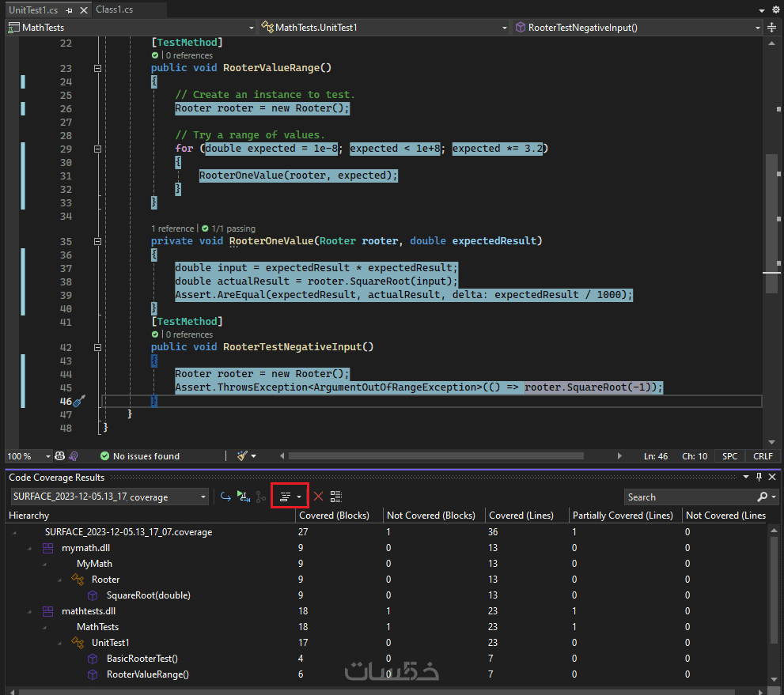
Task: Collapse the RooterOneValue method outline at line 35
Action: [x=98, y=241]
